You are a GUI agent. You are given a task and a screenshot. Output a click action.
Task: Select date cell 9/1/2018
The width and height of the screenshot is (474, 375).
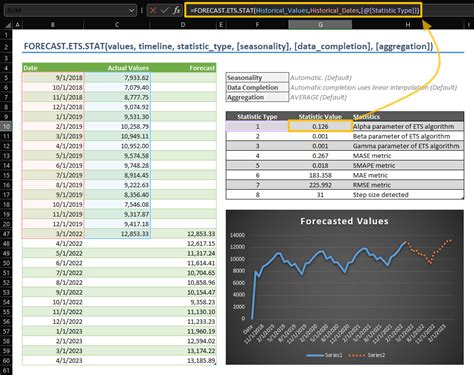tap(53, 78)
